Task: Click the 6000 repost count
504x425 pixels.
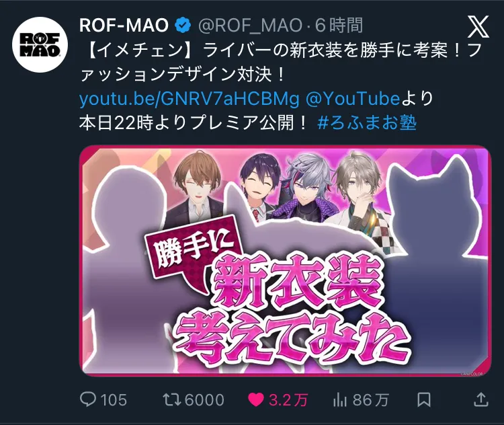Action: pos(204,400)
